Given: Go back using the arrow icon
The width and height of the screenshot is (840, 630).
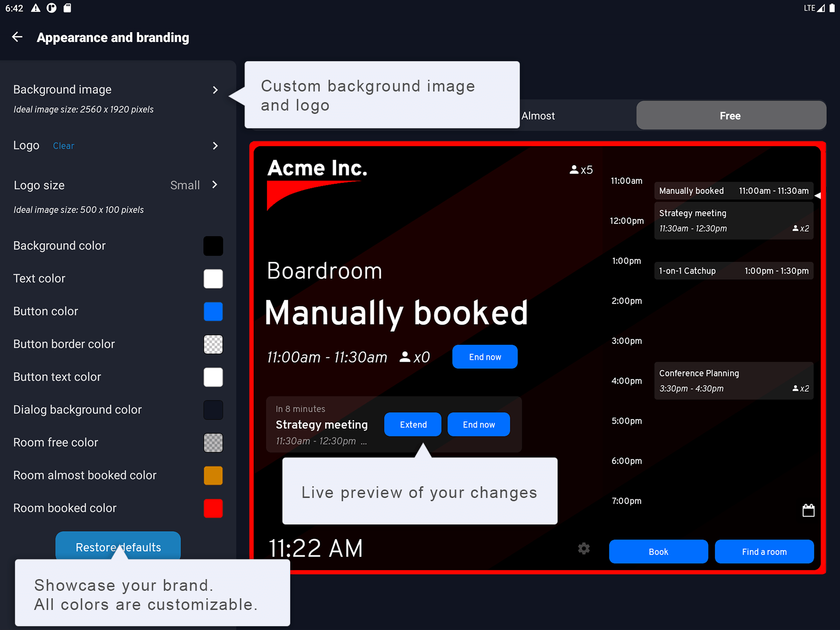Looking at the screenshot, I should (17, 37).
